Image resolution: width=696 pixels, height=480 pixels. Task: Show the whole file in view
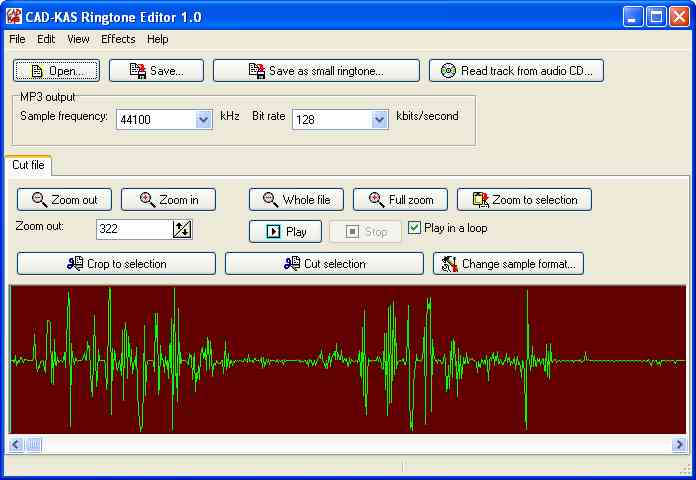pos(296,200)
